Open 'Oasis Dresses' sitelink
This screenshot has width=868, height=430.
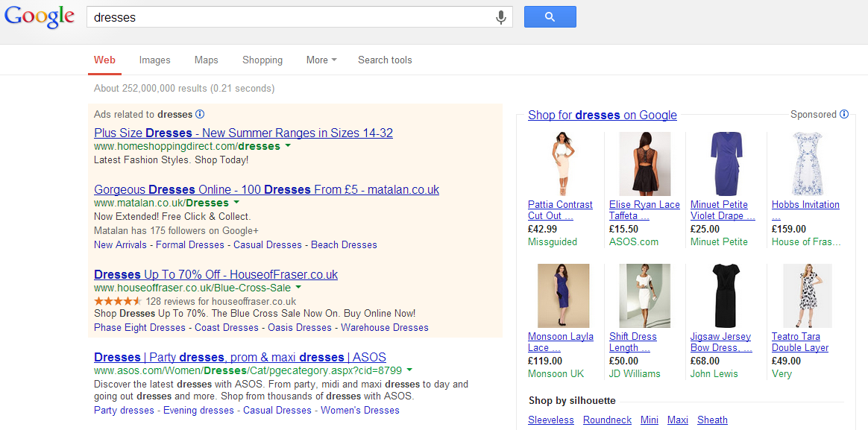point(300,328)
